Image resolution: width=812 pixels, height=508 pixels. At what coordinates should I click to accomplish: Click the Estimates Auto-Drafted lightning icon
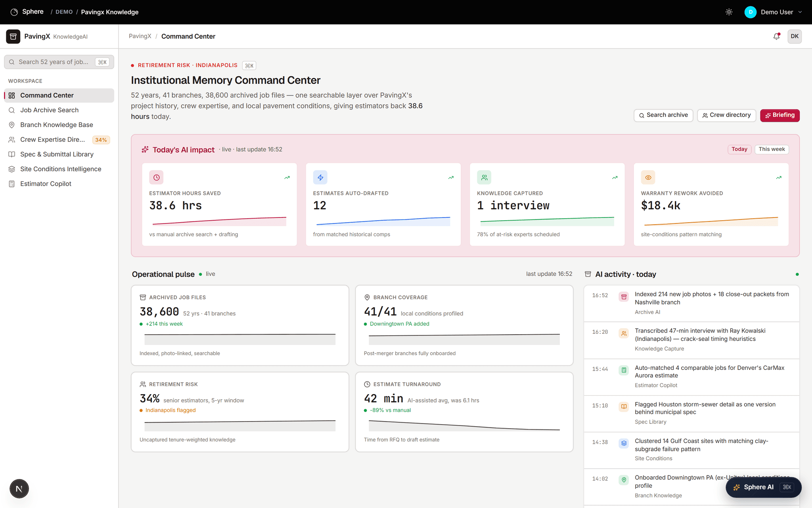320,177
